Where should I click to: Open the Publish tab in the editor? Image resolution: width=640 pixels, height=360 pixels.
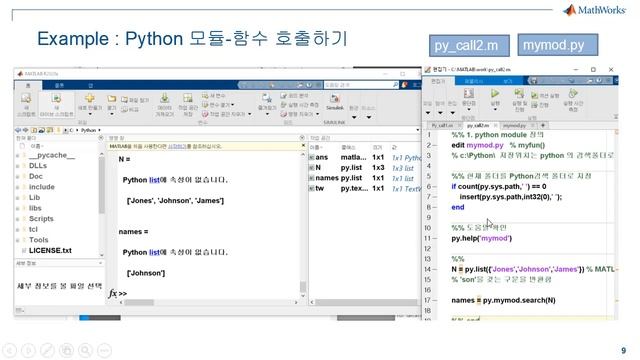(x=473, y=81)
